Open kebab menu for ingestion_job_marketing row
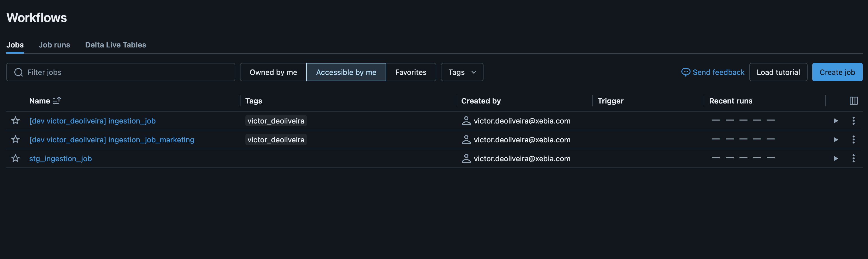Image resolution: width=868 pixels, height=259 pixels. (x=853, y=140)
